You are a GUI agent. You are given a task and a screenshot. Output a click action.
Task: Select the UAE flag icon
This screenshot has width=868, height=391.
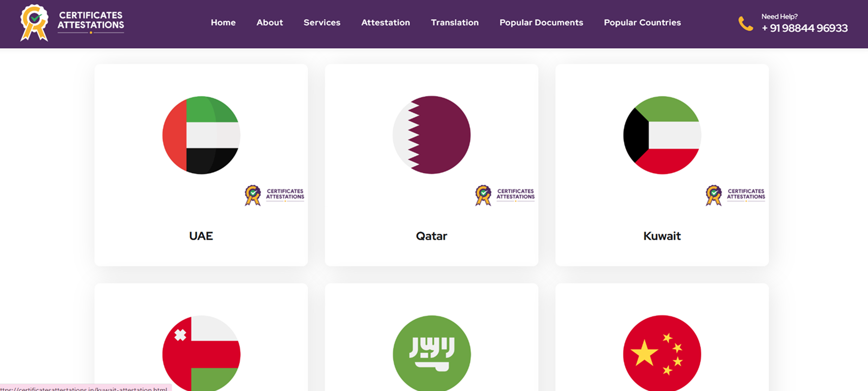coord(201,135)
